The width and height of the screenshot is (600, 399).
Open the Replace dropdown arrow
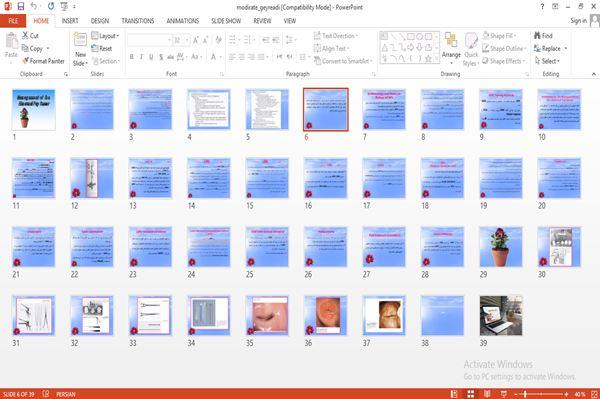pos(566,48)
